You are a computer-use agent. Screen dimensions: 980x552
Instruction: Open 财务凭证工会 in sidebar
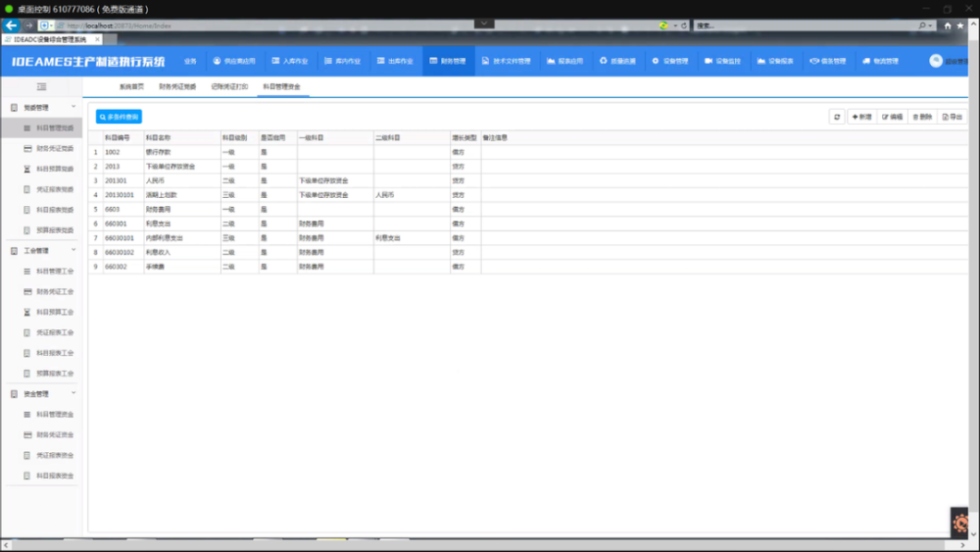pyautogui.click(x=42, y=292)
